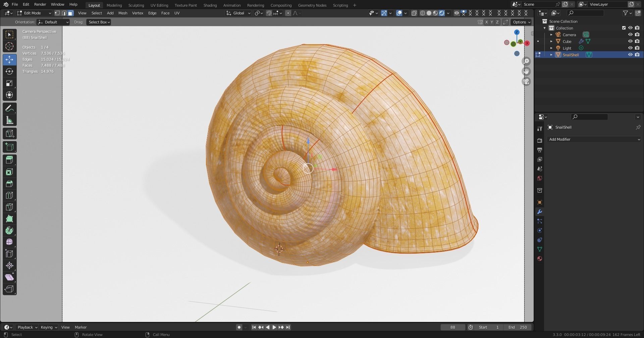Select the Bevel tool

click(9, 184)
